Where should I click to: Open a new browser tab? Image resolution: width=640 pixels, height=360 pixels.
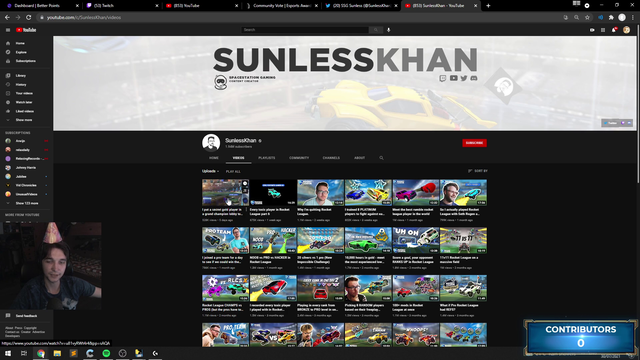(488, 6)
